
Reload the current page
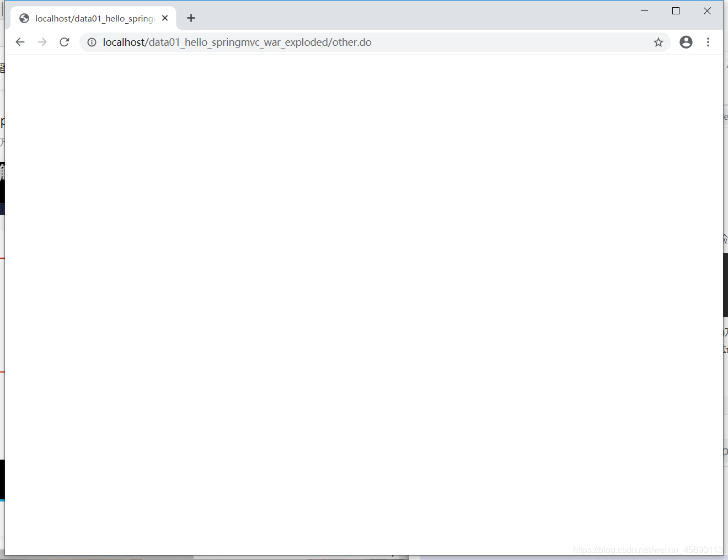(65, 42)
